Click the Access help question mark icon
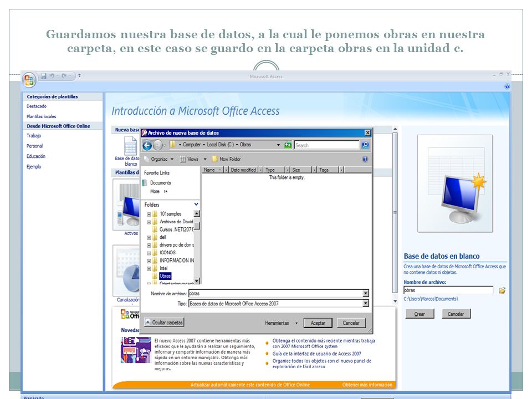Viewport: 532px width, 399px height. tap(507, 86)
